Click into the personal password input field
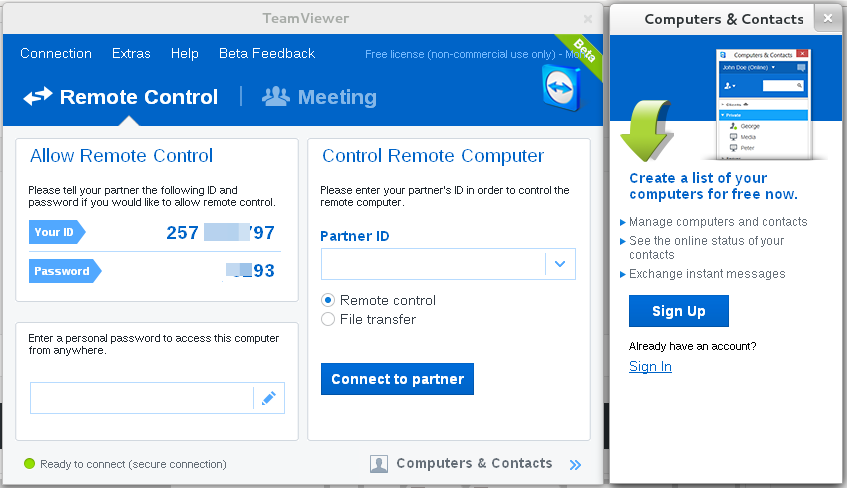 click(x=141, y=398)
